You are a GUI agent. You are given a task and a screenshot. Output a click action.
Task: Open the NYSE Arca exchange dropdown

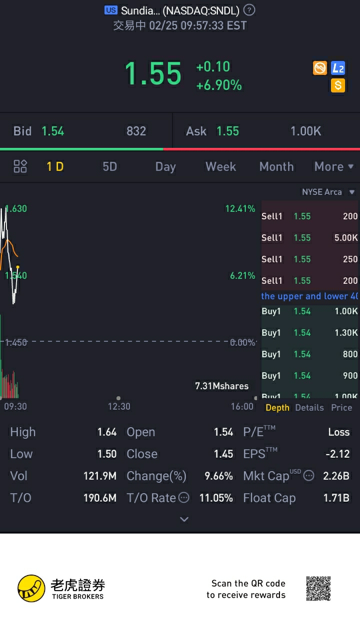[328, 192]
